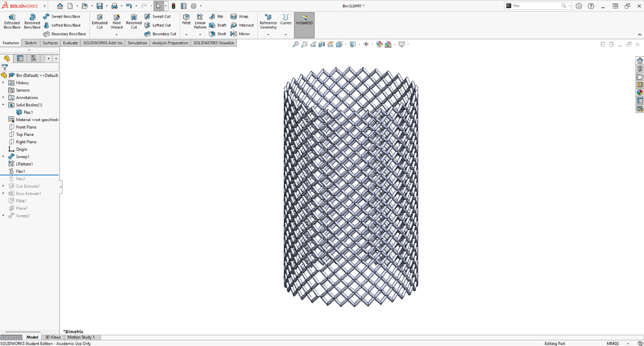Switch to the Sketch ribbon tab
Screen dimensions: 644x346
pyautogui.click(x=31, y=43)
